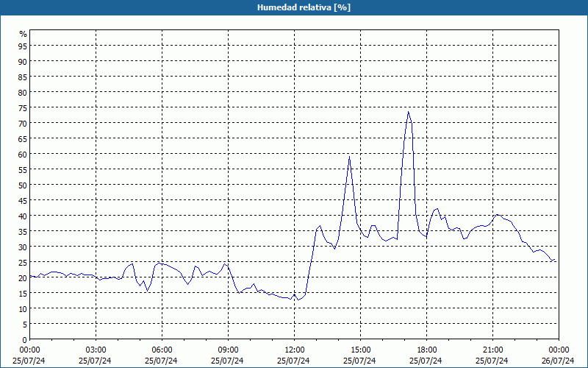
Task: Select the 80 value on the y-axis
Action: click(x=23, y=92)
